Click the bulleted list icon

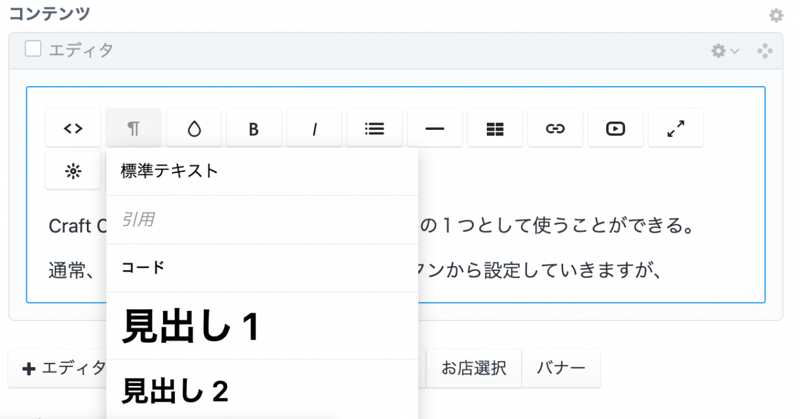[374, 128]
